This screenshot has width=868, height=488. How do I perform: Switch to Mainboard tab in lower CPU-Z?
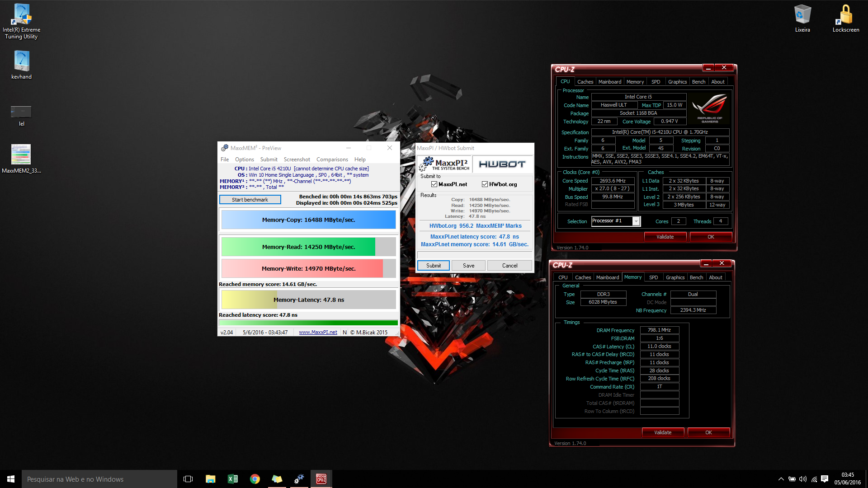tap(608, 277)
